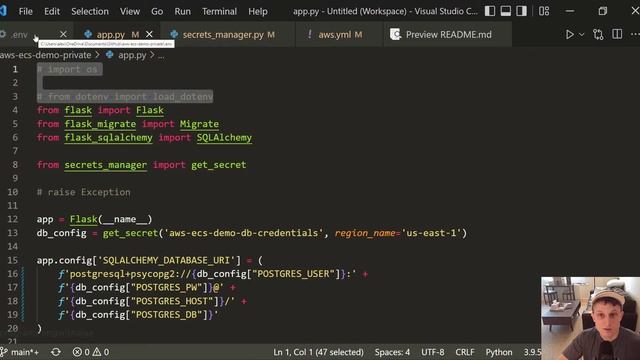This screenshot has height=360, width=640.
Task: Click the SQLAlchemy import on line 6
Action: pos(224,138)
